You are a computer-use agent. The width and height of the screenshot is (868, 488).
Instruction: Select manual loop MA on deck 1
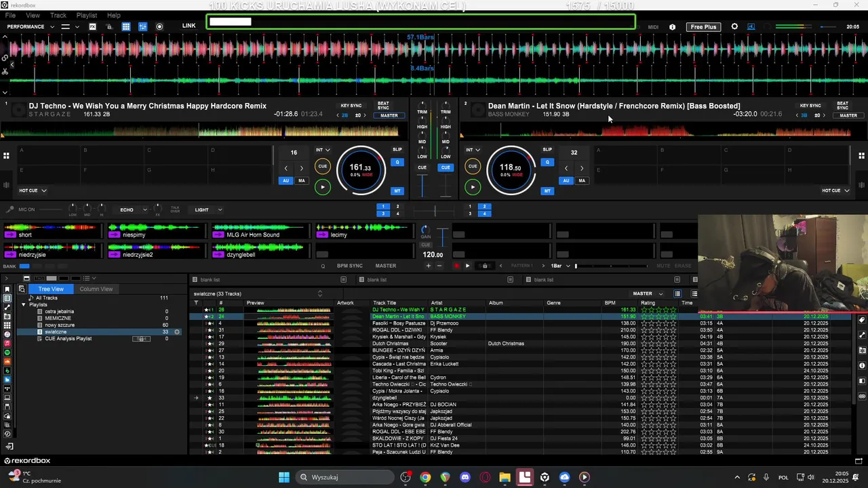click(302, 181)
